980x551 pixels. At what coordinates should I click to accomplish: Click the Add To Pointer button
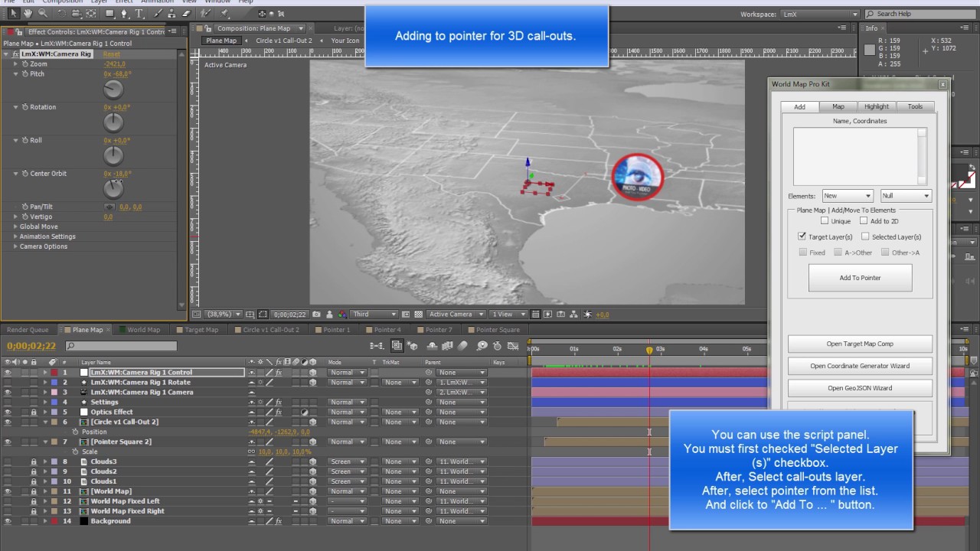[x=860, y=278]
